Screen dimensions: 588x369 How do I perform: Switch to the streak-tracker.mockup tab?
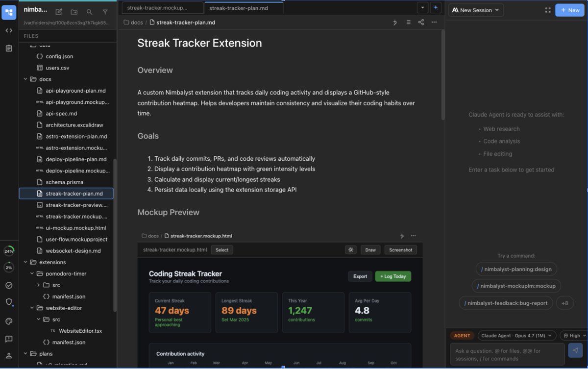click(x=162, y=8)
